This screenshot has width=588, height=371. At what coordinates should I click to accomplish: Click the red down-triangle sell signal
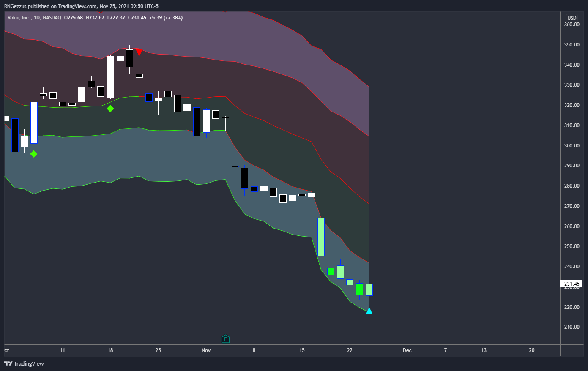[x=139, y=52]
